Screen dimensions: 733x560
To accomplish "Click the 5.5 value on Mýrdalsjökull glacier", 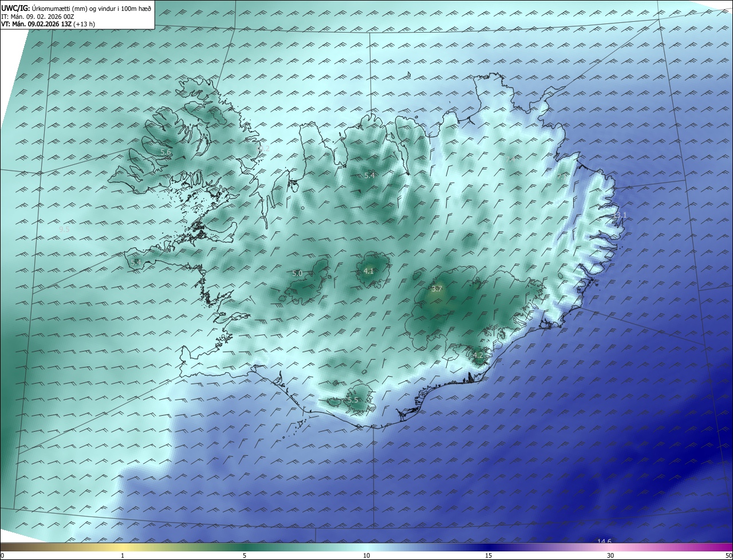I will click(x=353, y=400).
